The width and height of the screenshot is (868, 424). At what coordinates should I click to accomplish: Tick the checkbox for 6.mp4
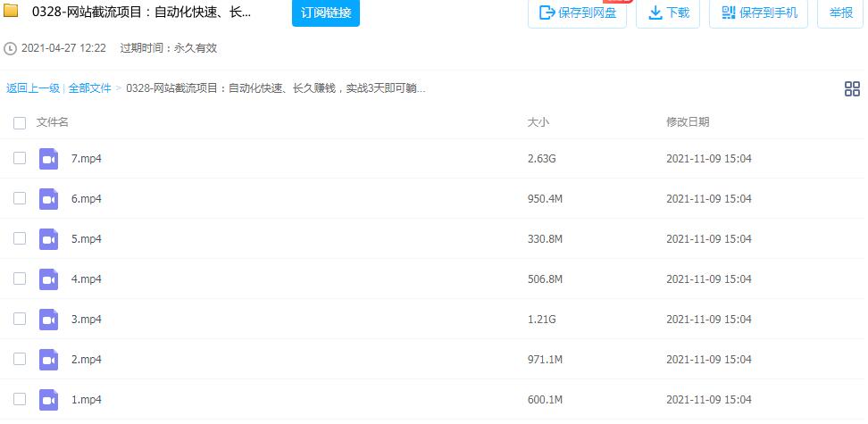(x=20, y=198)
